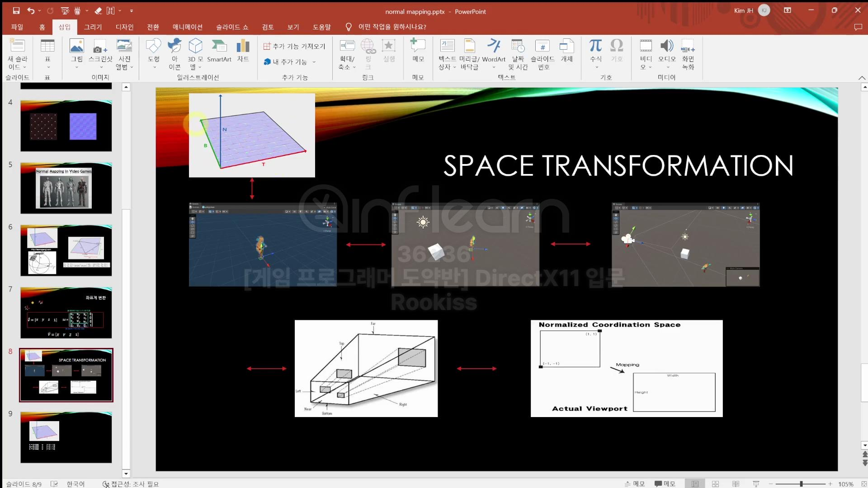This screenshot has height=488, width=868.
Task: Open the 디자인 (Design) tab
Action: [124, 27]
